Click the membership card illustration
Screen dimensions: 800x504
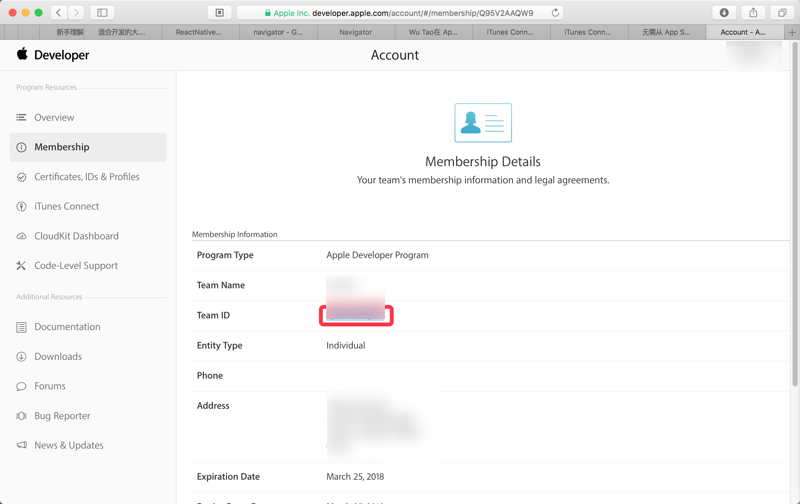(x=483, y=122)
